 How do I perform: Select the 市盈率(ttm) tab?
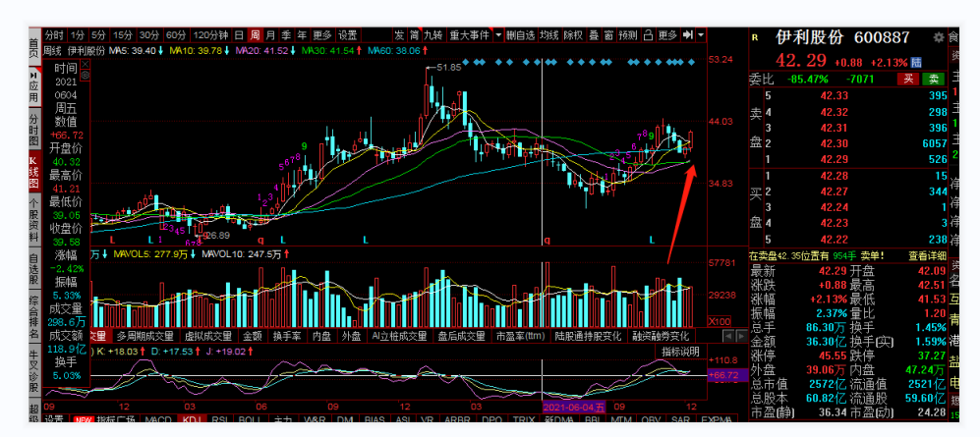[521, 336]
